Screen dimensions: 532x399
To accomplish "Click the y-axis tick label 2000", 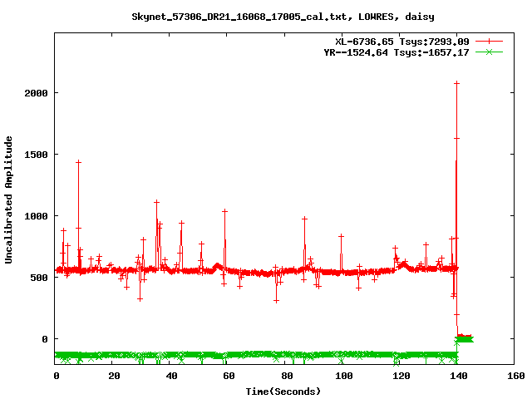I will 36,93.
